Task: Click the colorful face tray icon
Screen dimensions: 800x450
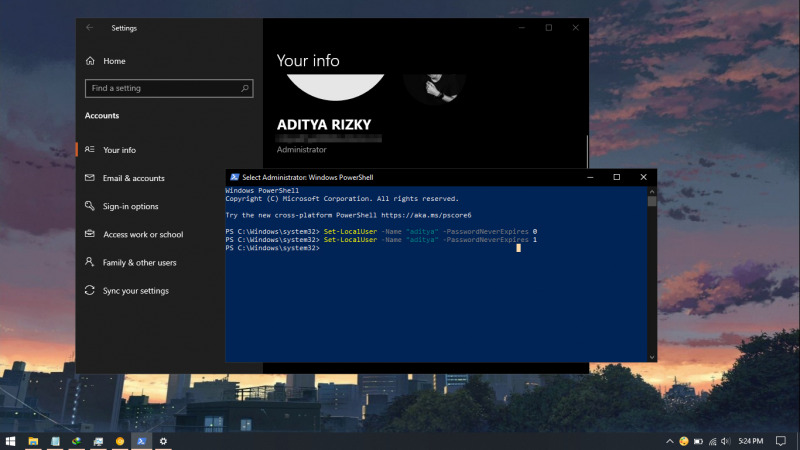Action: 684,441
